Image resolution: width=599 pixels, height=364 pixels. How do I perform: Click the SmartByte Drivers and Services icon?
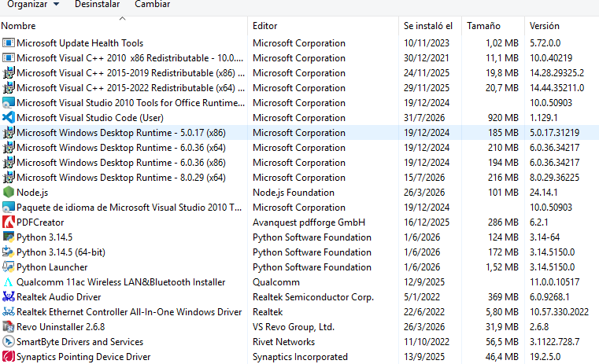[9, 341]
